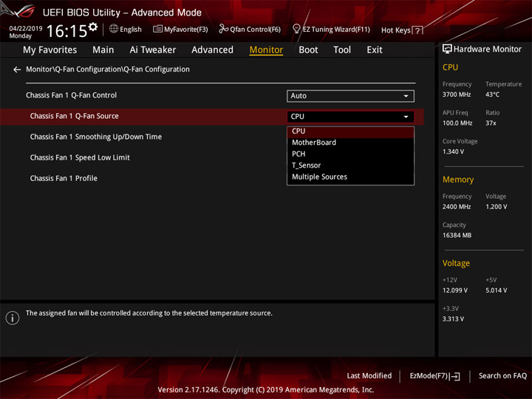Viewport: 532px width, 399px height.
Task: Select Chassis Fan 1 Speed Low Limit
Action: click(80, 158)
